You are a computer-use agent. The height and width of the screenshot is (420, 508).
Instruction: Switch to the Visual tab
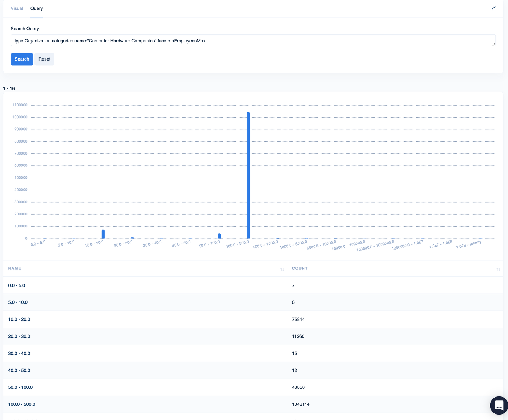(x=17, y=8)
